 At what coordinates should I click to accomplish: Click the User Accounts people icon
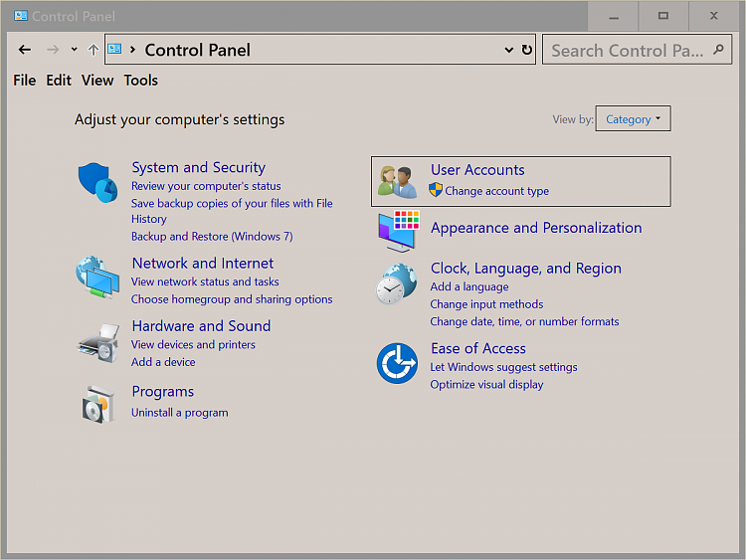pos(397,182)
